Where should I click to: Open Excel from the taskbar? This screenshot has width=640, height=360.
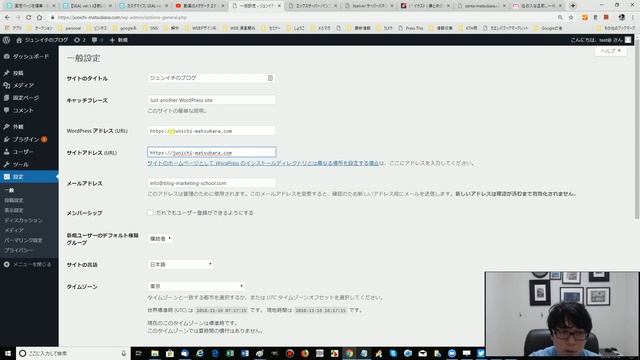pyautogui.click(x=230, y=353)
